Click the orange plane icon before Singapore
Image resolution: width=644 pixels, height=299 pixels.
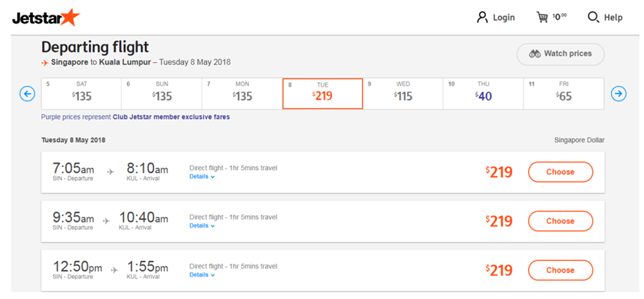click(45, 63)
